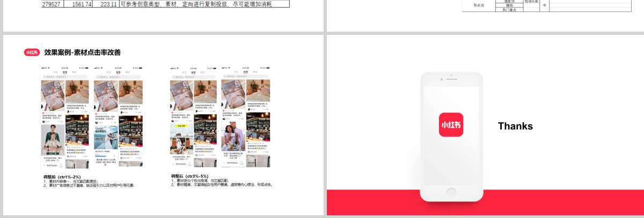The width and height of the screenshot is (644, 218).
Task: Click phone screenshot showing couple holding bouquet
Action: 246,117
